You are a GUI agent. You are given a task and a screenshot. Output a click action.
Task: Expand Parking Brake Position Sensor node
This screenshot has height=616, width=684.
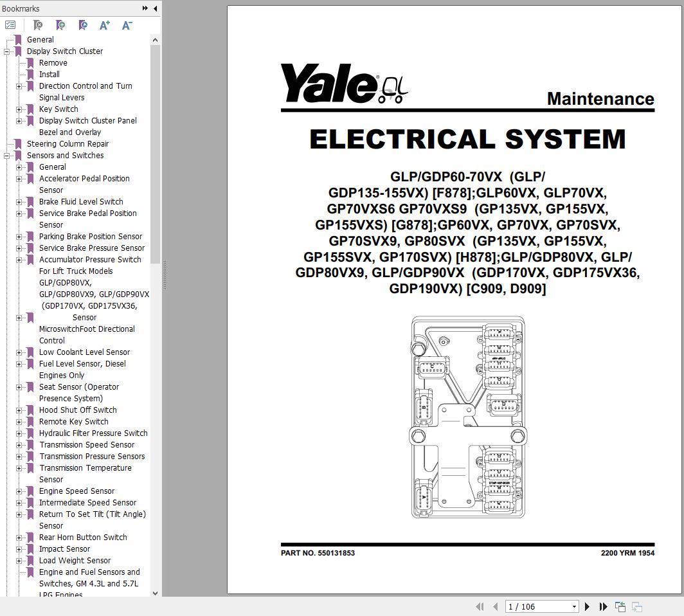pyautogui.click(x=19, y=237)
